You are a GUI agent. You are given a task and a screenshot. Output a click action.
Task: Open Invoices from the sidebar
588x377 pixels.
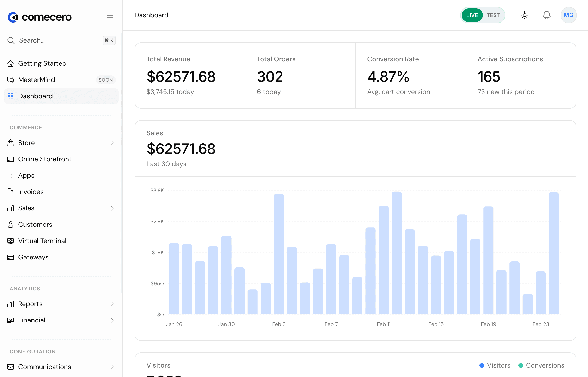(31, 192)
